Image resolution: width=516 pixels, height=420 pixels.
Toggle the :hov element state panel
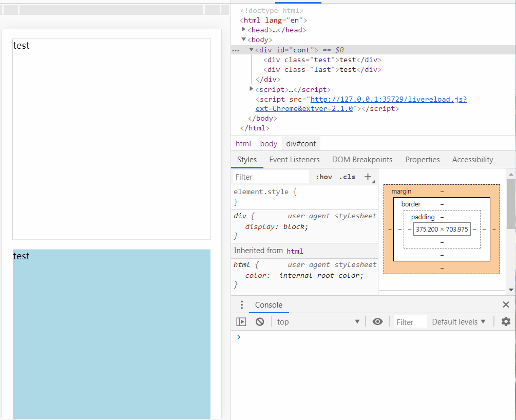324,177
